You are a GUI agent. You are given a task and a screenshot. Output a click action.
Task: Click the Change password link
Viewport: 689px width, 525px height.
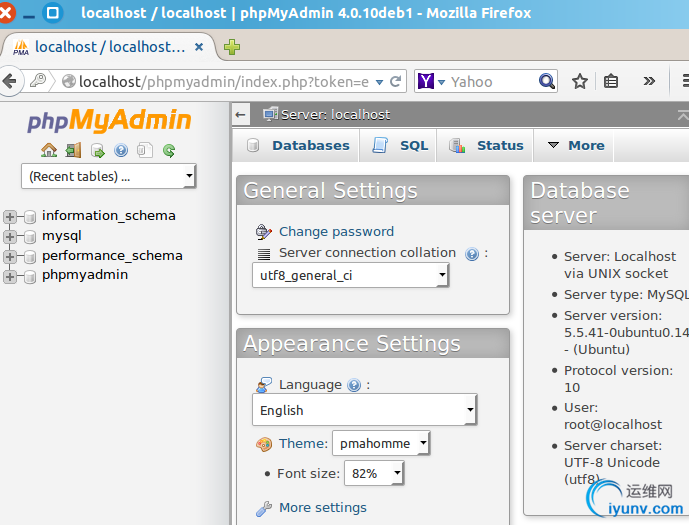tap(337, 232)
